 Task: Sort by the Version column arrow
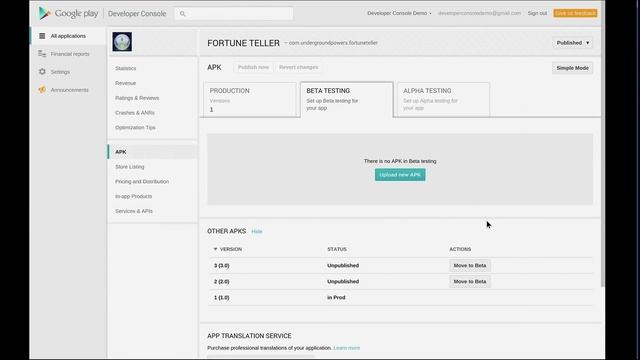(216, 249)
